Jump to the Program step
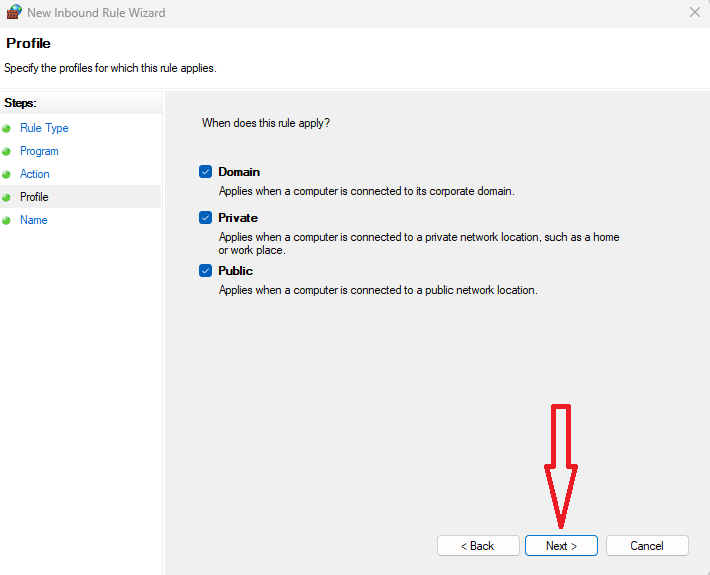Screen dimensions: 710x575 39,151
